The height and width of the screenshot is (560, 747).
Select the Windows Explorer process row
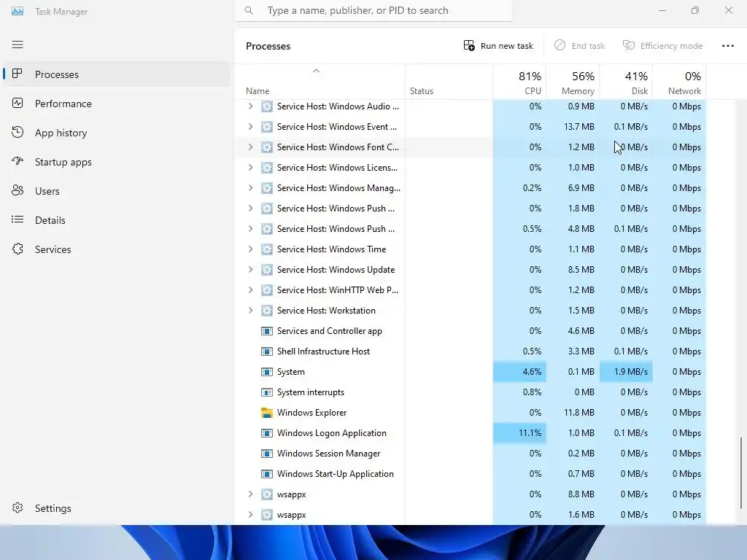click(x=471, y=413)
